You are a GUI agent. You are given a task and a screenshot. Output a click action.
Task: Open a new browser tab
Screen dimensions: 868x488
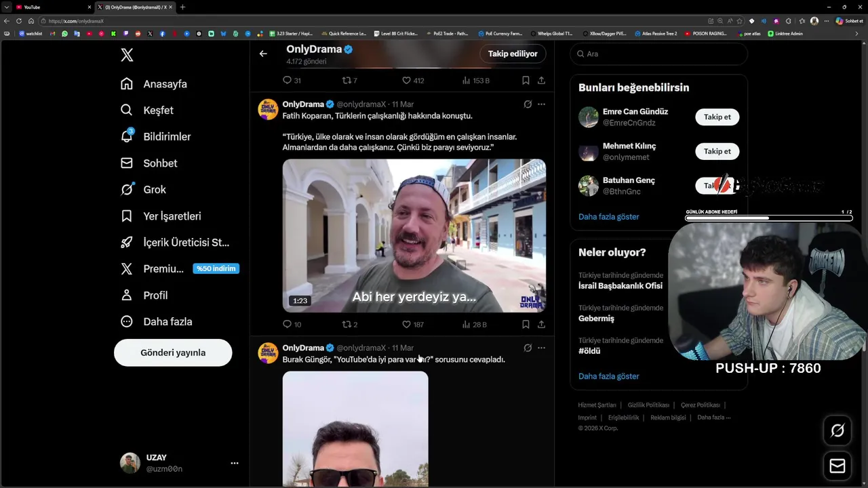point(182,7)
